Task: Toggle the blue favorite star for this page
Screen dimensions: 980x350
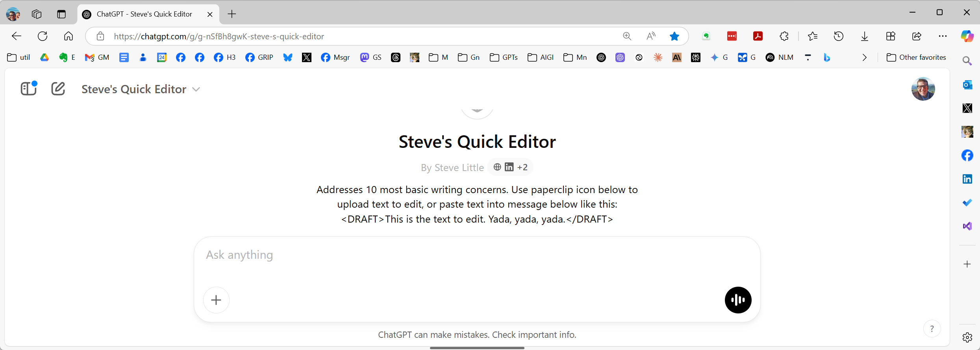Action: (674, 36)
